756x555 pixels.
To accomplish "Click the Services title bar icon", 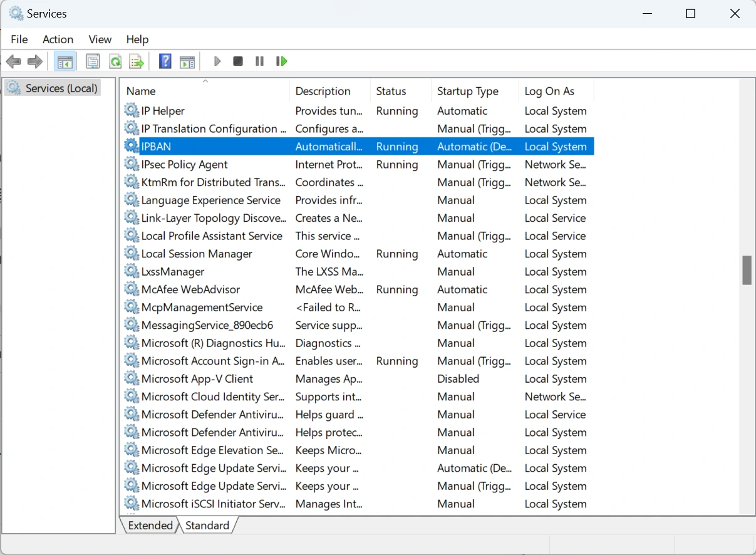I will point(16,13).
